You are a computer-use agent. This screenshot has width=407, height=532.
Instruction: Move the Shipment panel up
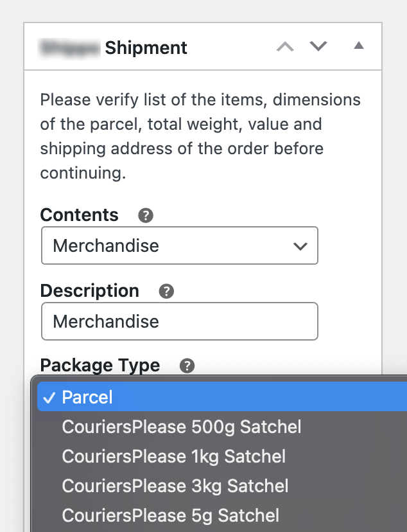pyautogui.click(x=285, y=46)
